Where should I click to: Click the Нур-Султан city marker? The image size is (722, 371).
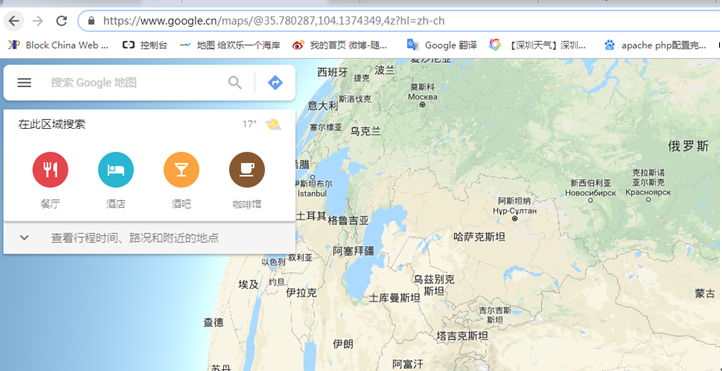click(x=515, y=219)
